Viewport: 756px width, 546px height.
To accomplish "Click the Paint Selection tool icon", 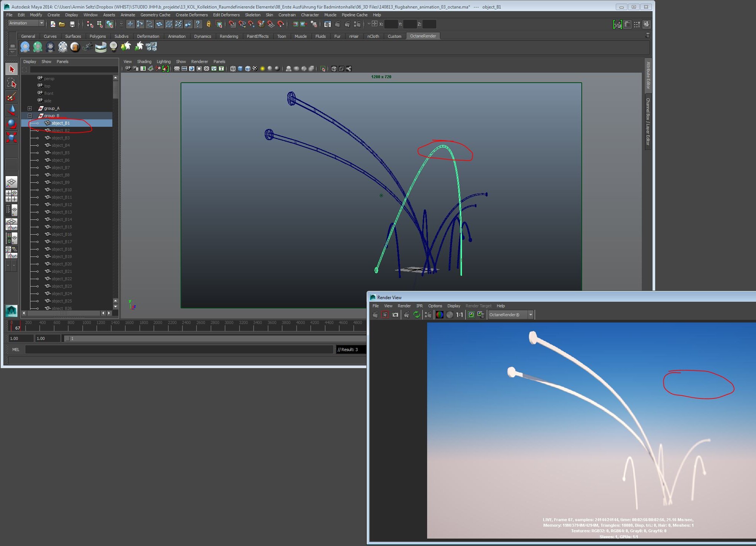I will (x=11, y=96).
